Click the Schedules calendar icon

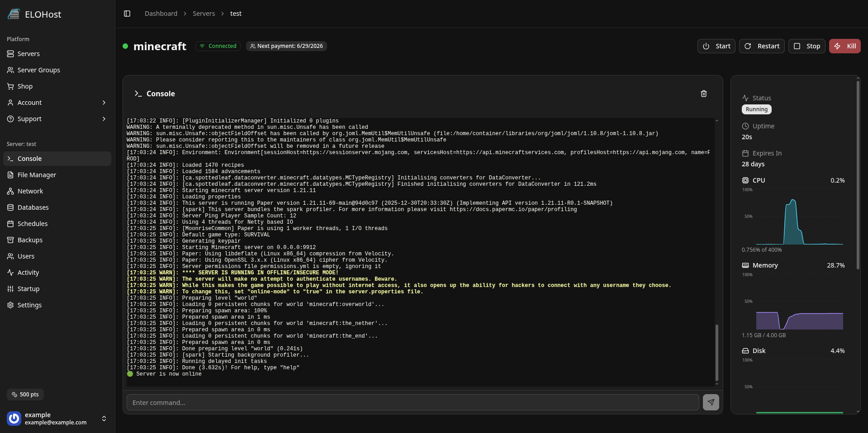click(10, 224)
